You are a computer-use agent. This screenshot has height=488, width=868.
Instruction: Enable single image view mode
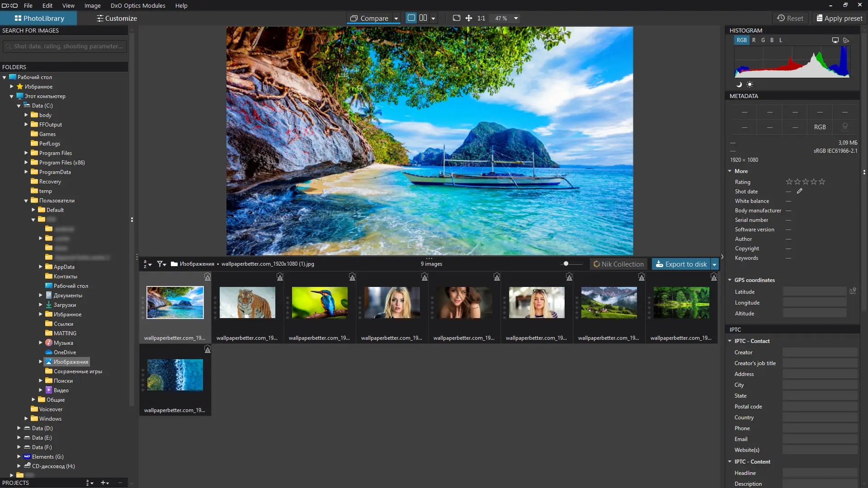(x=411, y=18)
